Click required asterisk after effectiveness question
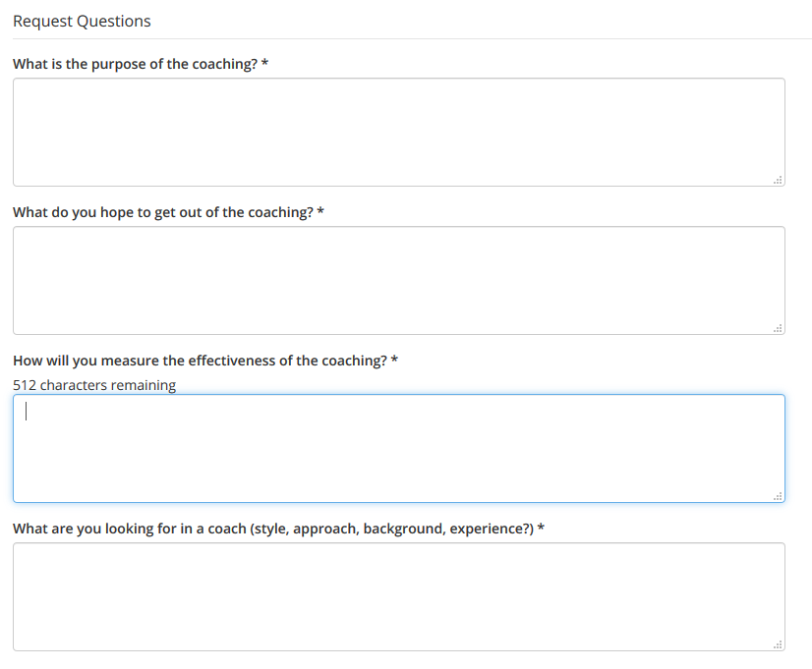812x669 pixels. 394,361
